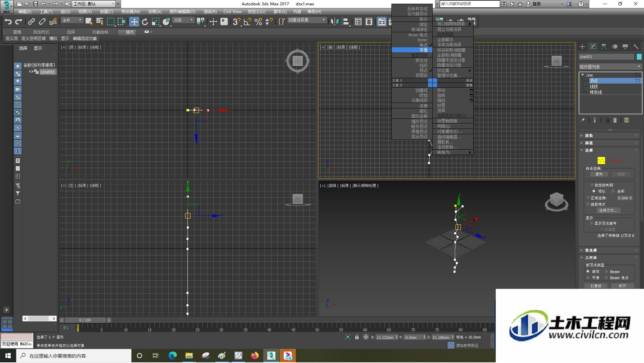644x363 pixels.
Task: Open the 全部 selection filter dropdown
Action: coord(72,20)
